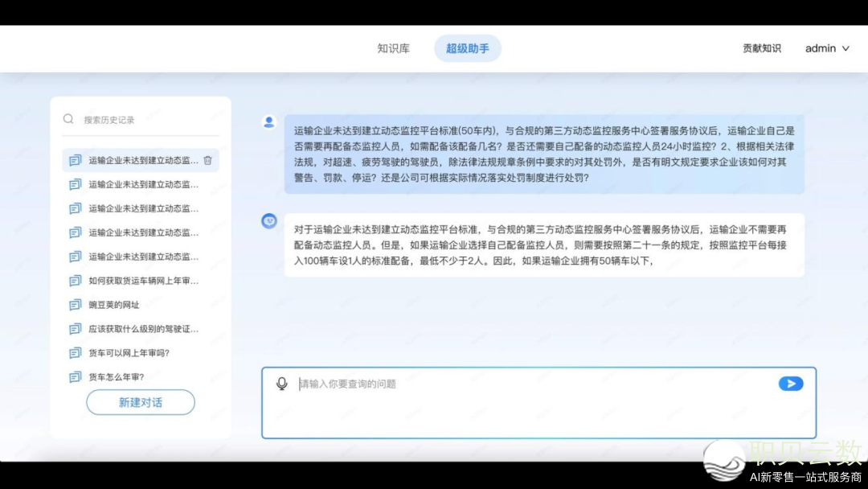
Task: Click the chat icon beside 货车怎么年审?
Action: pyautogui.click(x=76, y=377)
